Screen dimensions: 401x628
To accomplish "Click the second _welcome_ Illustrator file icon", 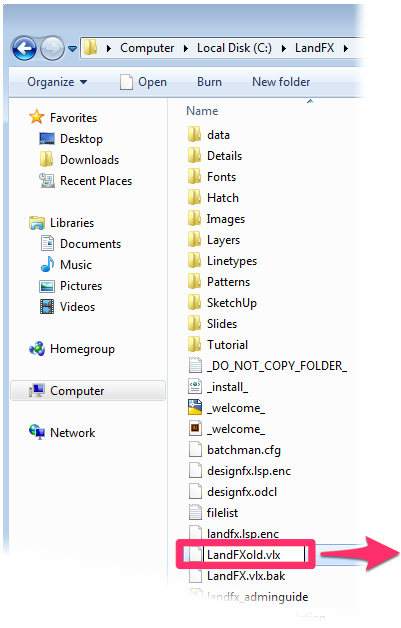I will pyautogui.click(x=195, y=428).
